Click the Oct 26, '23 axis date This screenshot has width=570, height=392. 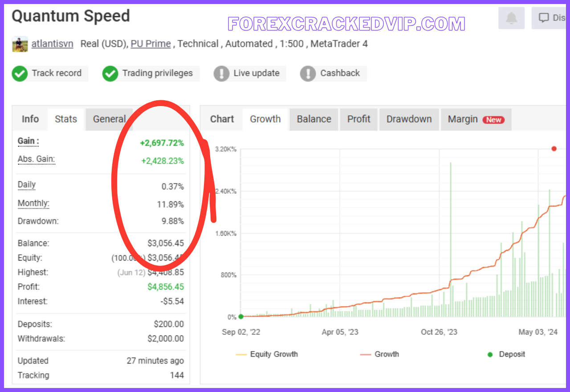pos(439,332)
